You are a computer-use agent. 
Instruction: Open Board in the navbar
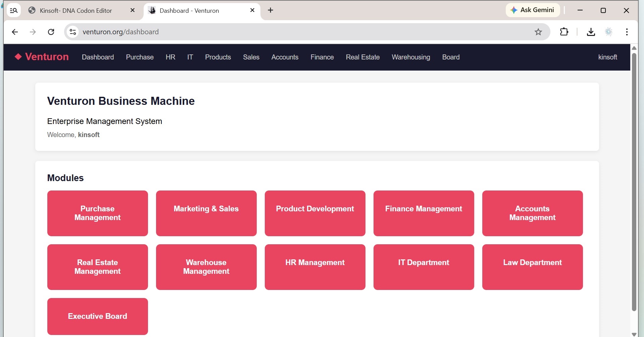451,57
